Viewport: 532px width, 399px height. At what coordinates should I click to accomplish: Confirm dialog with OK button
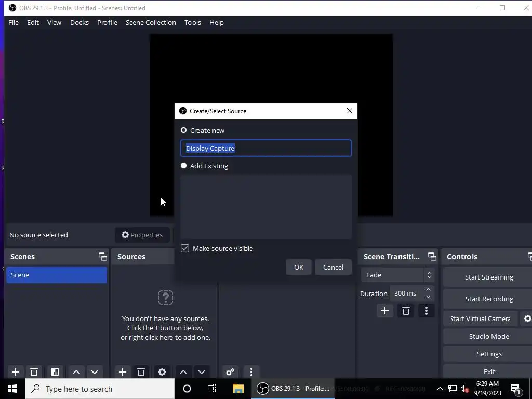tap(299, 267)
